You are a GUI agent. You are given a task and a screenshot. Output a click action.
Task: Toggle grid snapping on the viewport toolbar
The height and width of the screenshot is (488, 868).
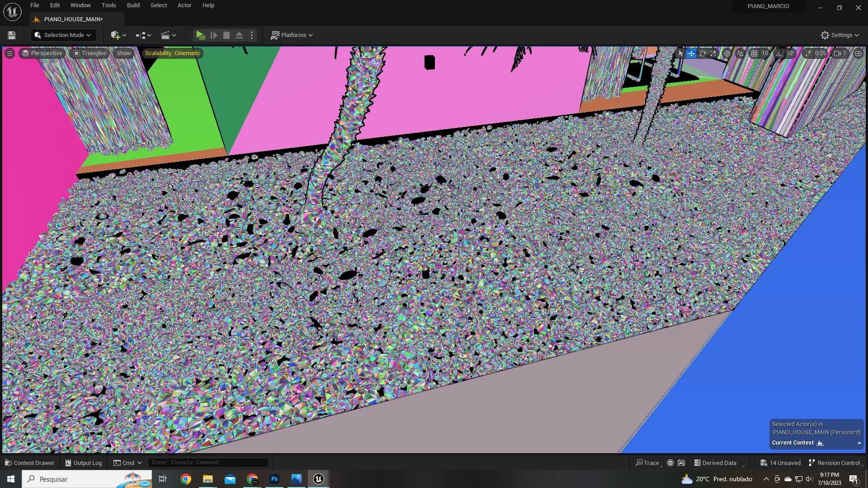click(x=754, y=53)
